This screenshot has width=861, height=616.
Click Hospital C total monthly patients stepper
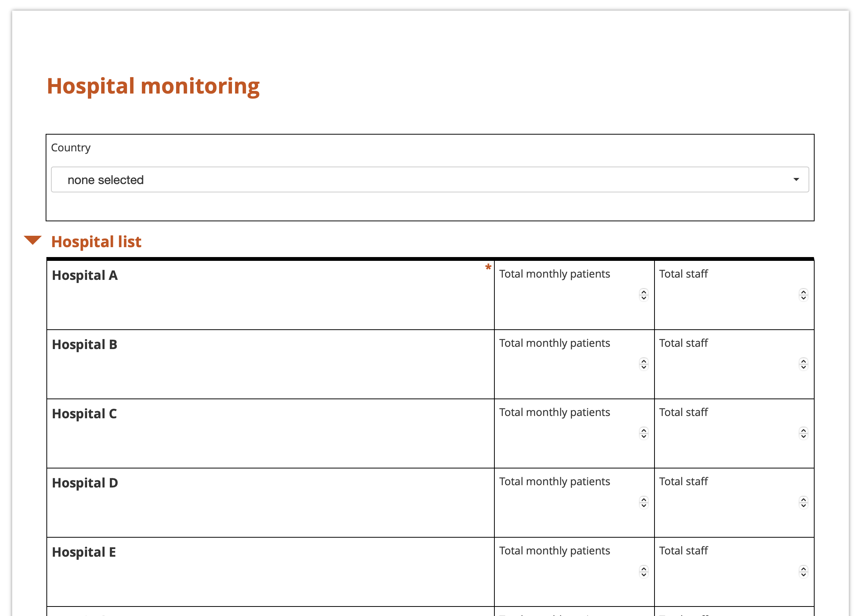click(x=643, y=433)
